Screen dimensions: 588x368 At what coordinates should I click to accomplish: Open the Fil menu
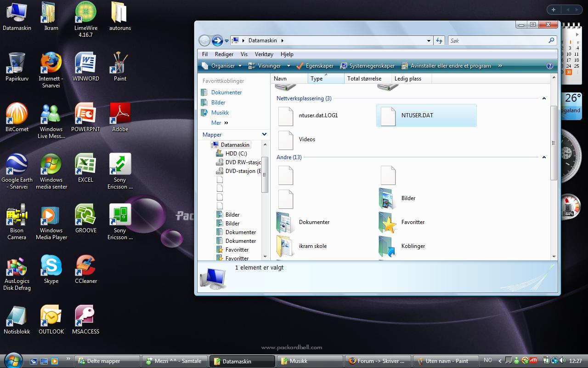[x=205, y=54]
